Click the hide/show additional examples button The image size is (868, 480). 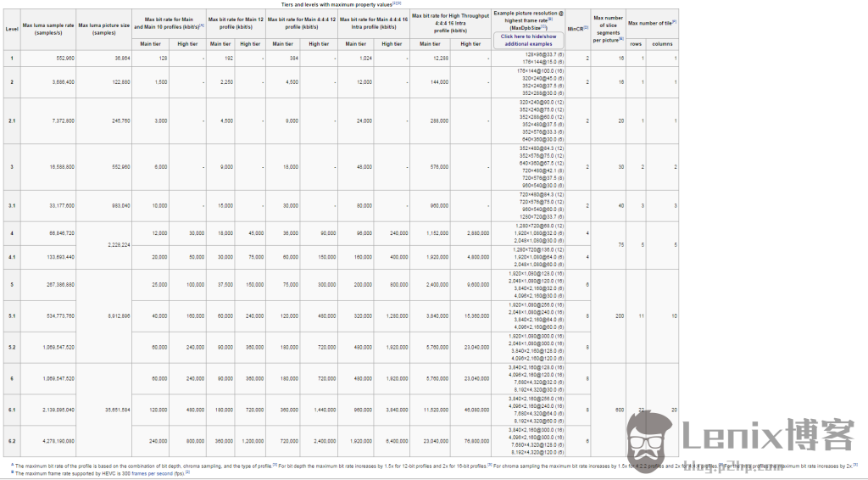click(x=528, y=40)
